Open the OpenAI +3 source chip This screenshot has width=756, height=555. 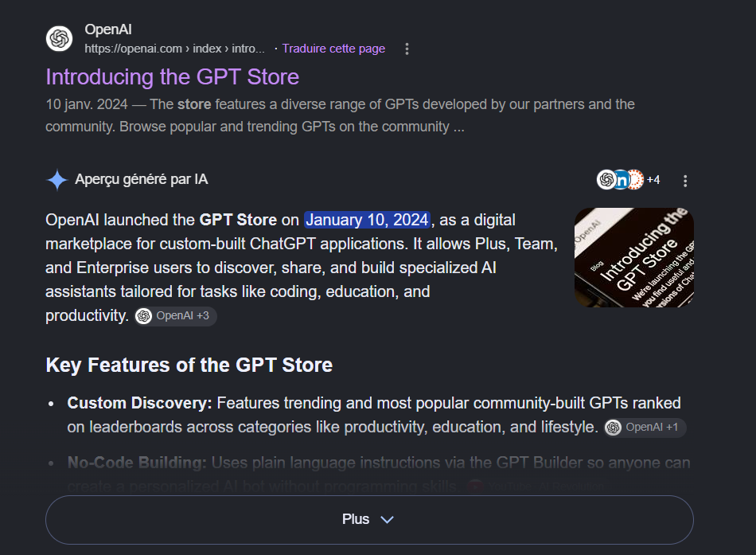click(x=176, y=316)
